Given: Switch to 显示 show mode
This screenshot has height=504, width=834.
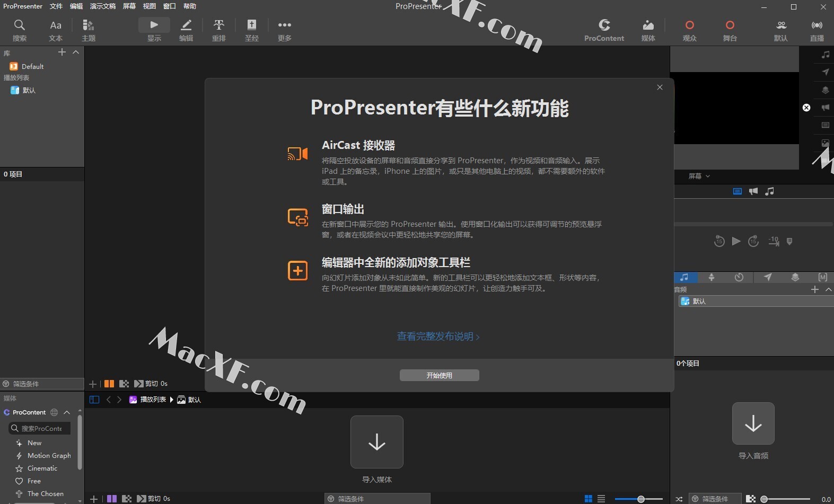Looking at the screenshot, I should 154,30.
